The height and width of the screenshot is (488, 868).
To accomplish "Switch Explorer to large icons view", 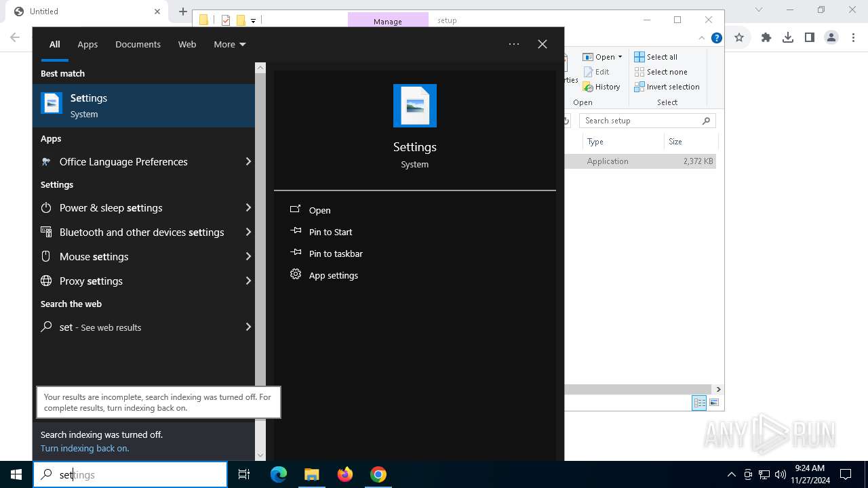I will [x=713, y=403].
